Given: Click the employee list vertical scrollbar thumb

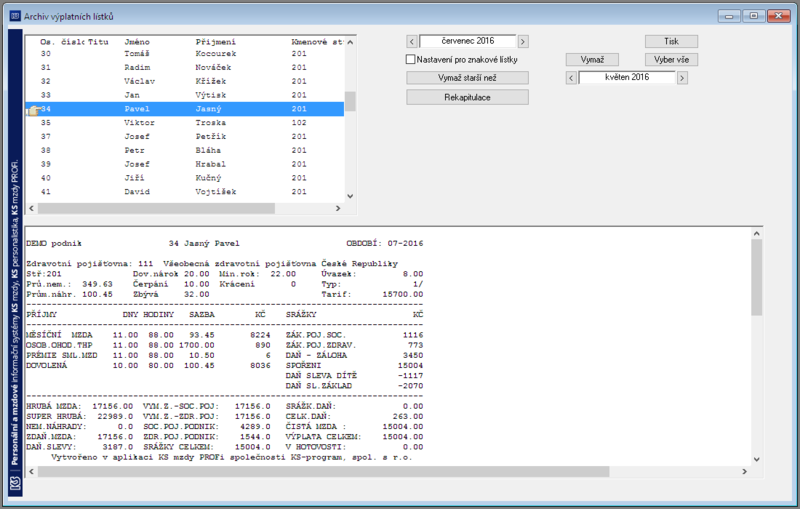Looking at the screenshot, I should pos(350,101).
